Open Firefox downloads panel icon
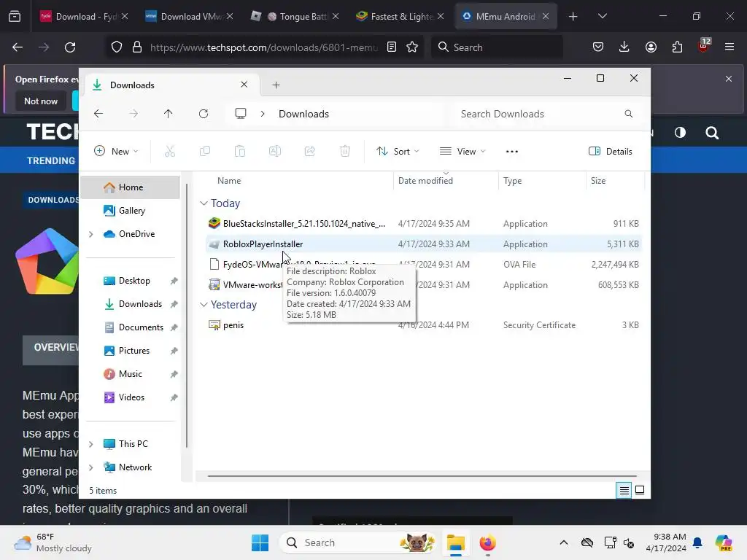The width and height of the screenshot is (747, 560). click(x=624, y=47)
